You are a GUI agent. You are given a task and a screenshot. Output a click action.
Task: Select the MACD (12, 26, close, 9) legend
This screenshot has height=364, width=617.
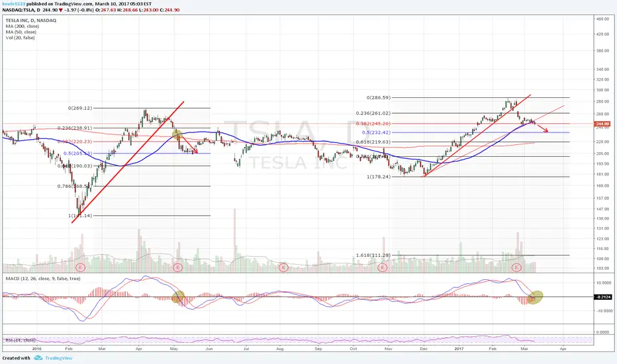tap(43, 279)
